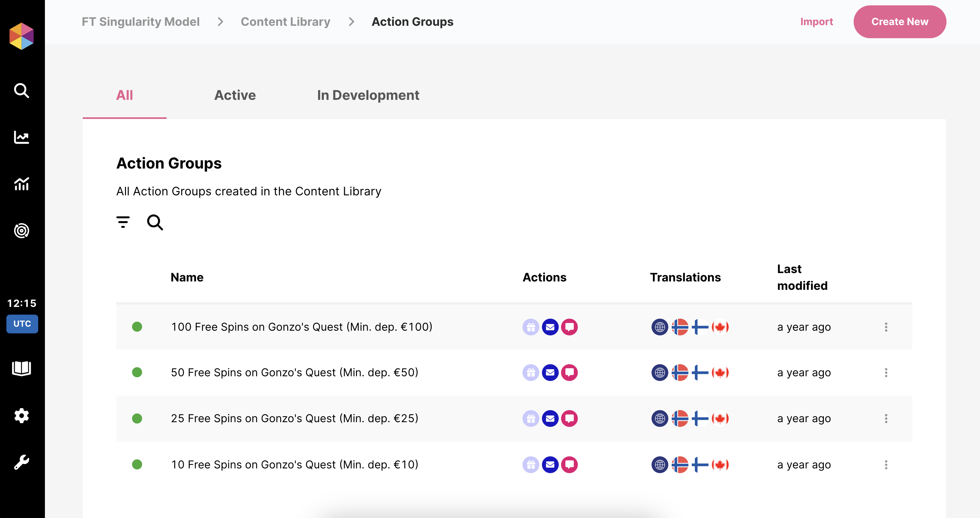Open the target icon in sidebar
This screenshot has width=980, height=518.
pyautogui.click(x=21, y=231)
